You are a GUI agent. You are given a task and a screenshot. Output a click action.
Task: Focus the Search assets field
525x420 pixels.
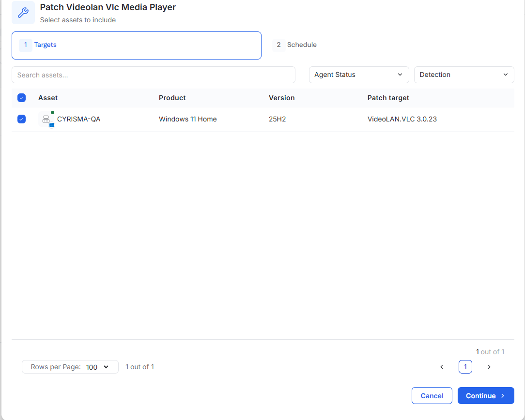tap(154, 75)
